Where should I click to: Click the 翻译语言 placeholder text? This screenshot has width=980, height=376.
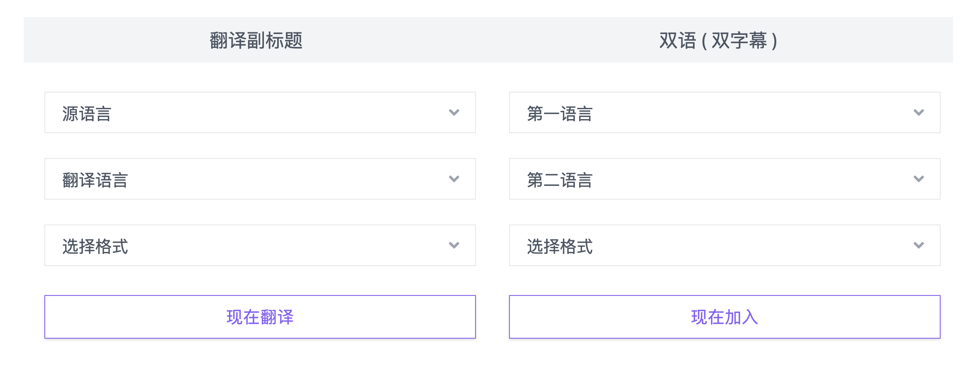click(95, 180)
